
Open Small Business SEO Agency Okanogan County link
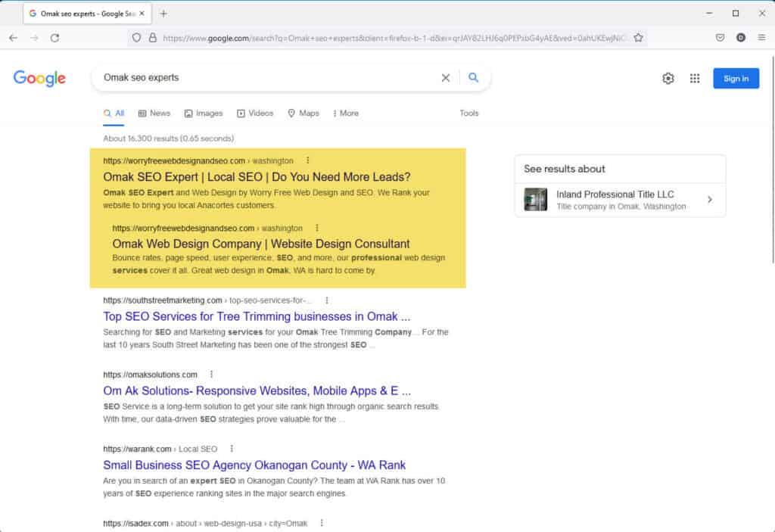coord(254,465)
